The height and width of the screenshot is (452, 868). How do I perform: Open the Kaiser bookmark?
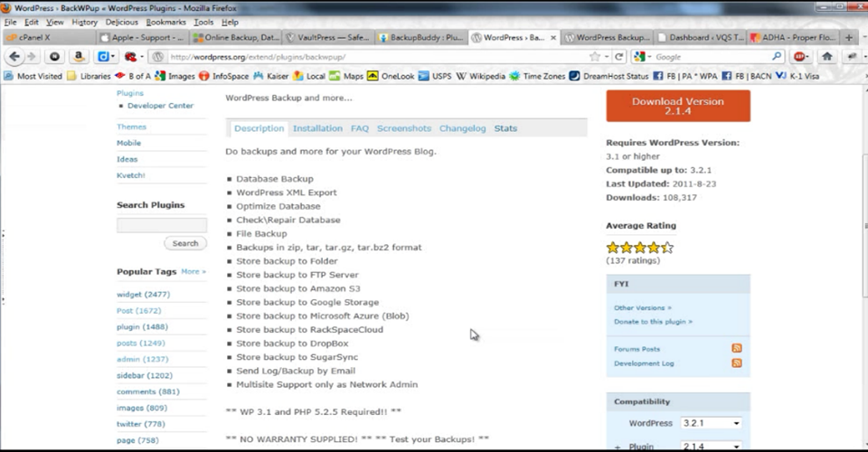pos(270,76)
